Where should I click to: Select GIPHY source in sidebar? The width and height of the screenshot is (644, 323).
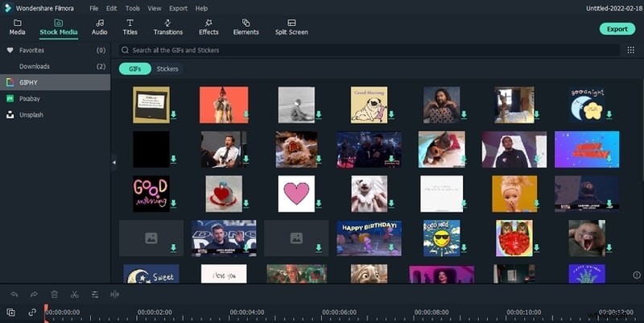tap(55, 82)
